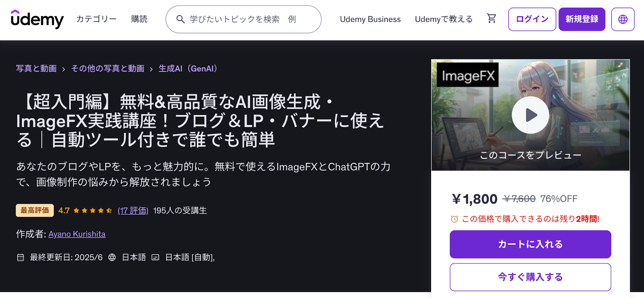Click the 最高評価 badge

(35, 210)
